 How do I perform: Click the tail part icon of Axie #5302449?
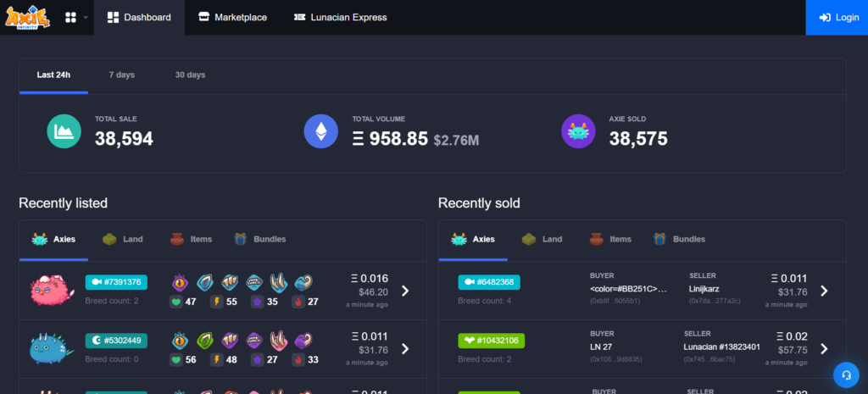click(303, 341)
